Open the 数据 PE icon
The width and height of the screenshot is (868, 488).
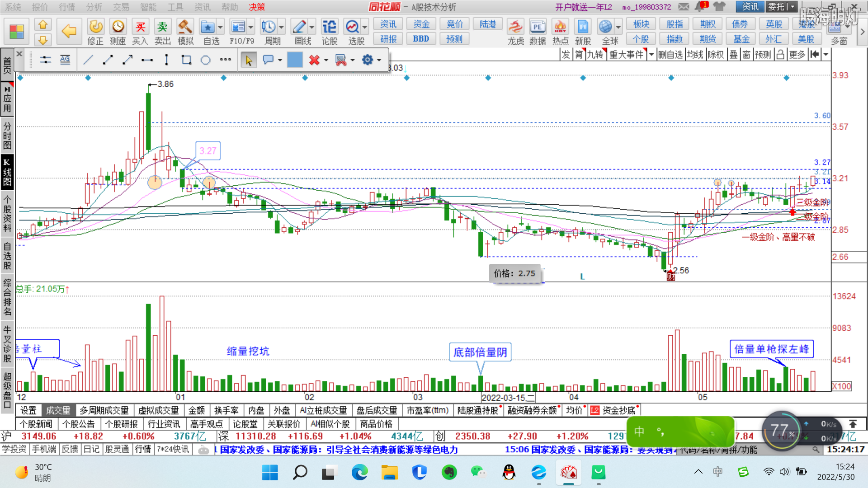click(x=538, y=27)
